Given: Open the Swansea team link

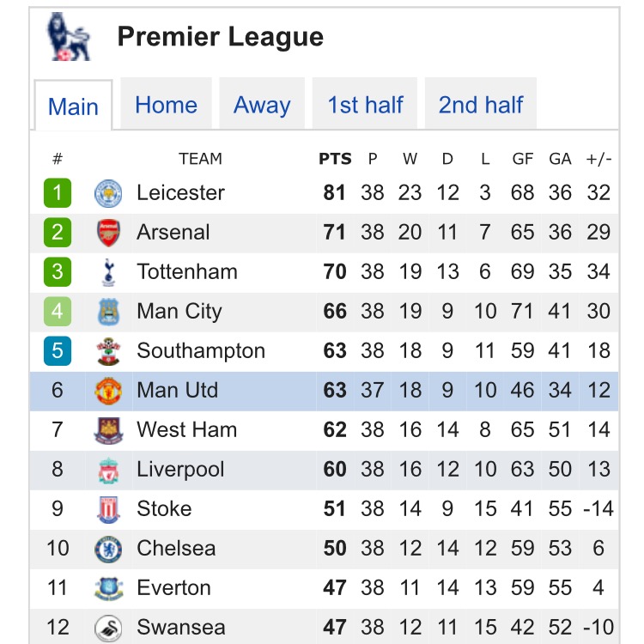Looking at the screenshot, I should 180,628.
